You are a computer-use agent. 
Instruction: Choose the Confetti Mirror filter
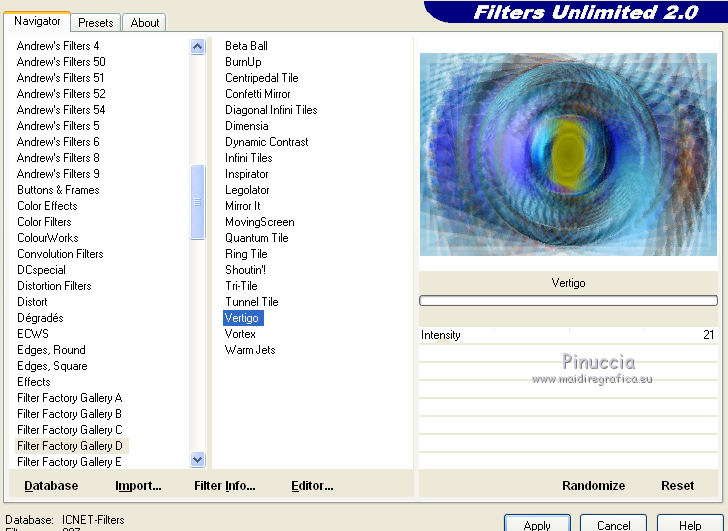click(258, 94)
